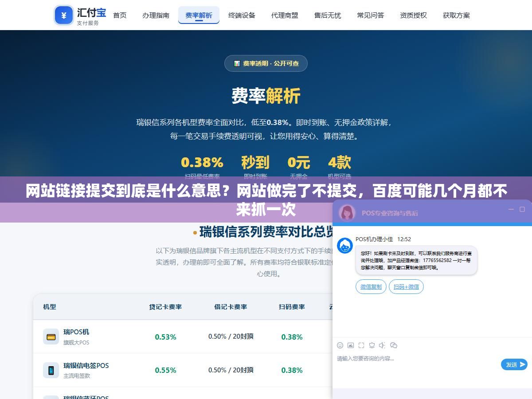Minimize the POS chat window
This screenshot has height=399, width=532.
pyautogui.click(x=511, y=209)
